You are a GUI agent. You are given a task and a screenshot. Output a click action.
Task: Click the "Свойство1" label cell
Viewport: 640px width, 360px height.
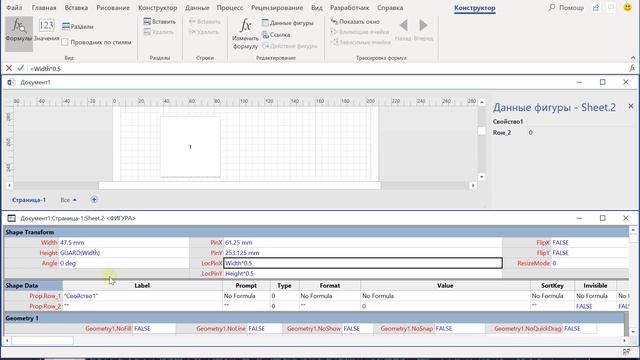coord(142,296)
